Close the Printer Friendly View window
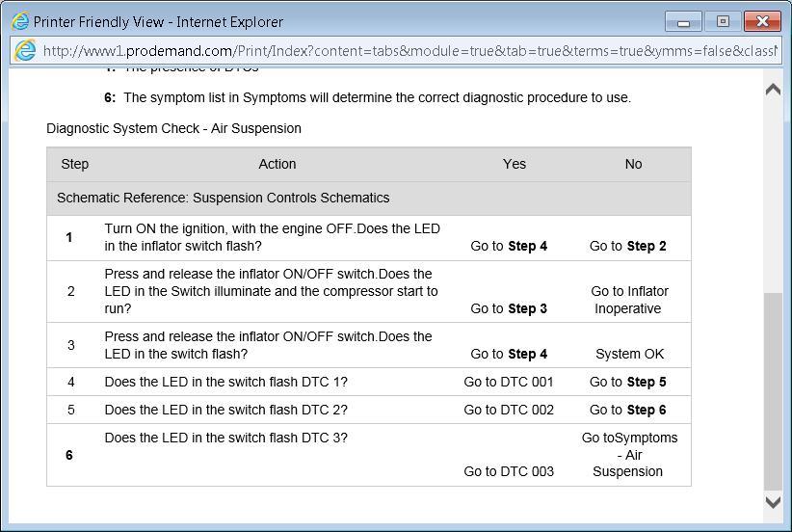Viewport: 792px width, 532px height. tap(763, 21)
